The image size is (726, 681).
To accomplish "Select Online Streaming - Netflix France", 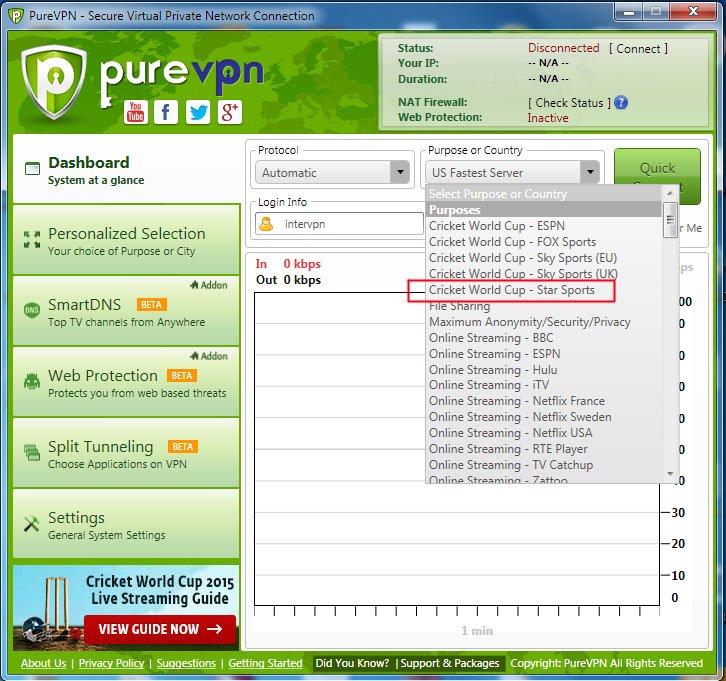I will (544, 401).
